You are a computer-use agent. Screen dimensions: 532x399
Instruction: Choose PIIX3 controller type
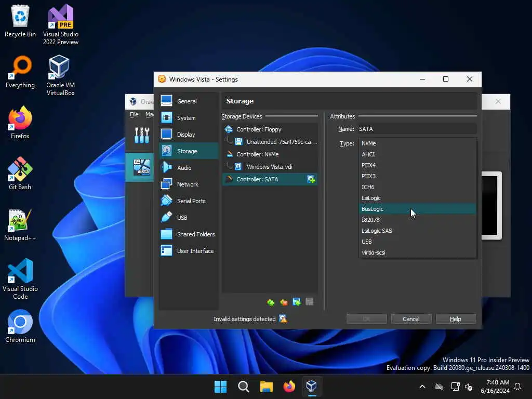(417, 176)
